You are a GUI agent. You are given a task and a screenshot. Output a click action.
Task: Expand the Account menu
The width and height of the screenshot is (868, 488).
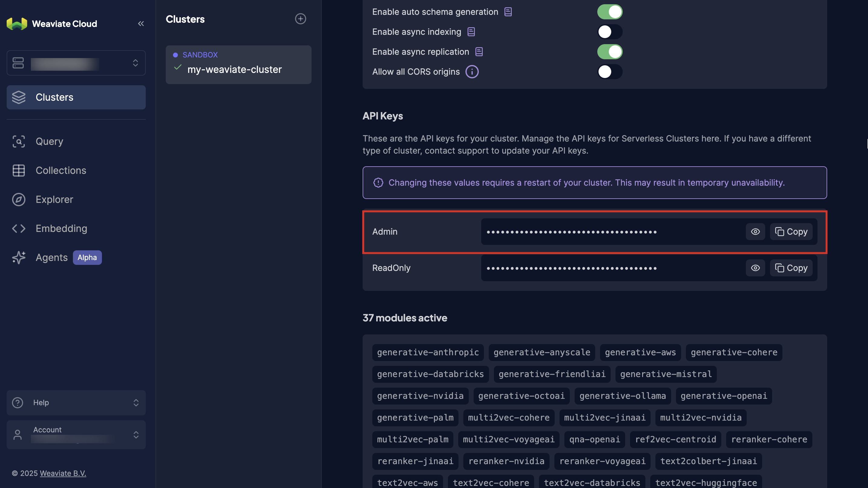tap(76, 434)
